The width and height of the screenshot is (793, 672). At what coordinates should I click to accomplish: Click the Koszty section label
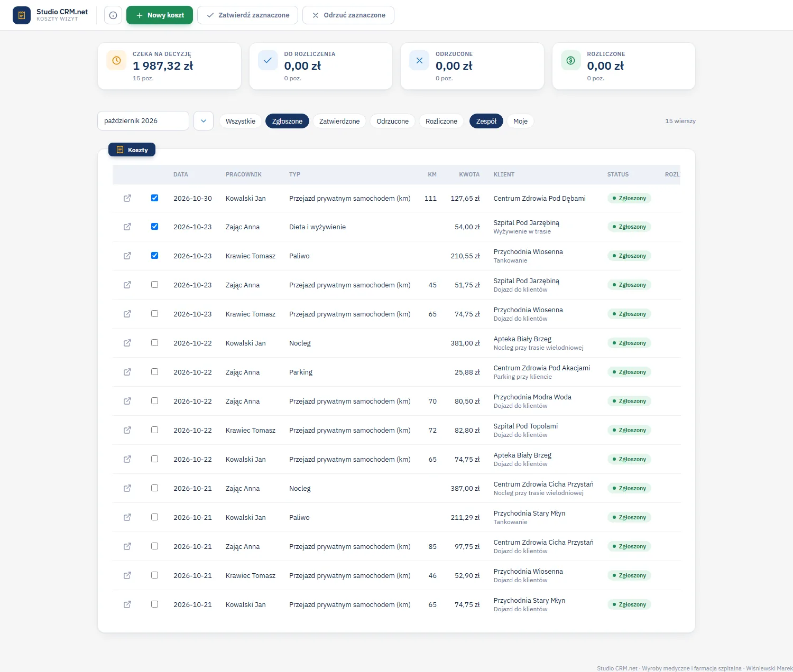pos(132,150)
